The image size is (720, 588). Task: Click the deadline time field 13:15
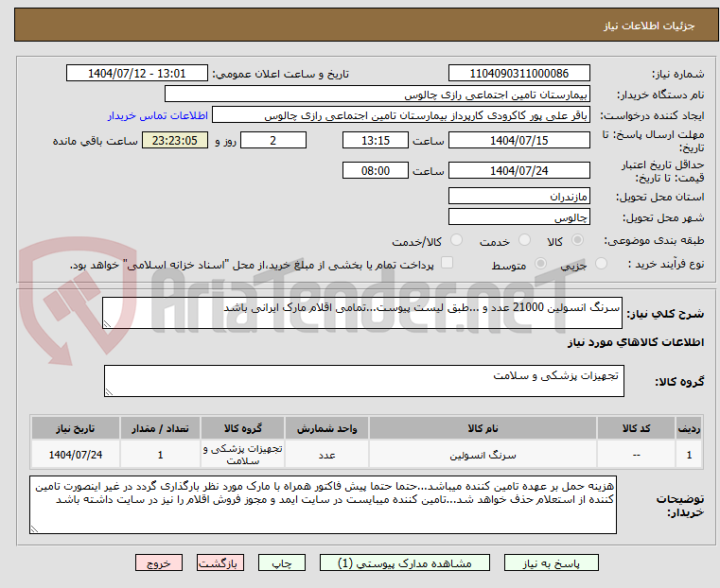[376, 140]
